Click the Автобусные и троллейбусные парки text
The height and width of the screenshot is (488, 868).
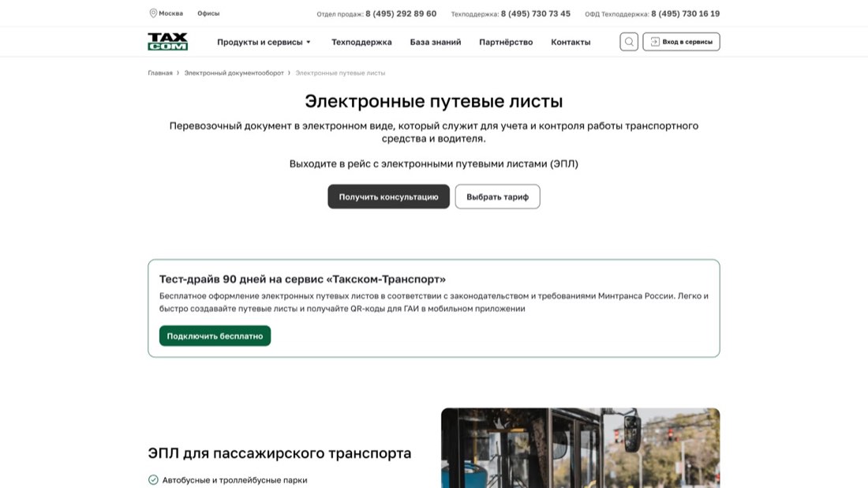234,480
